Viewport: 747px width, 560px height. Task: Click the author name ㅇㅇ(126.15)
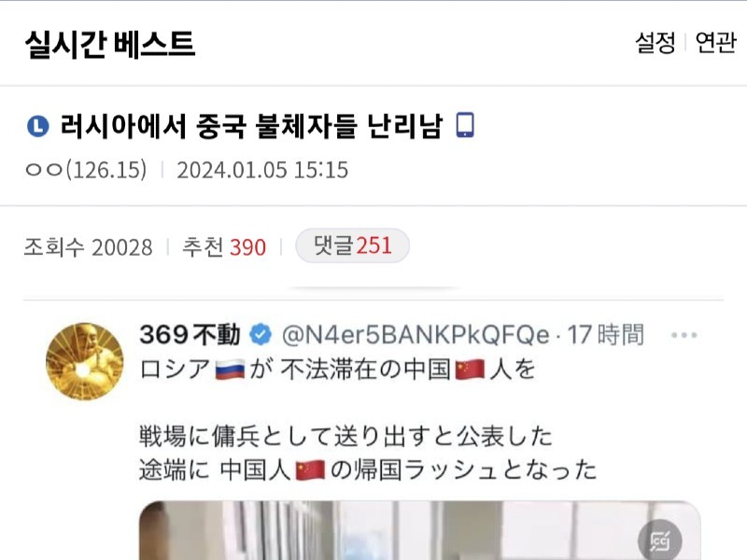pos(86,170)
